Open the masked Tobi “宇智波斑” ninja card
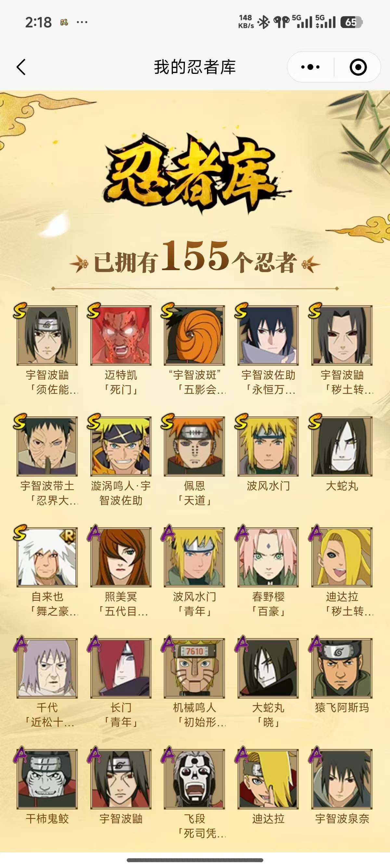 pos(194,335)
